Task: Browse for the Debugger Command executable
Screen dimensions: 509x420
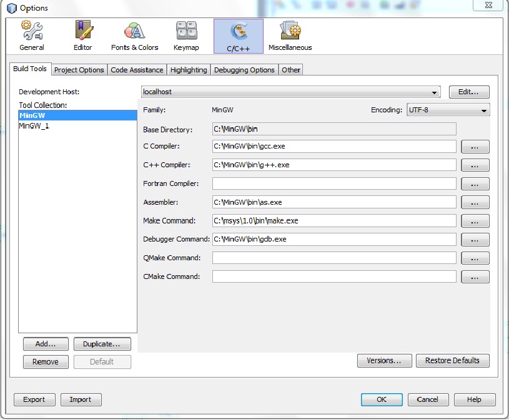Action: 475,240
